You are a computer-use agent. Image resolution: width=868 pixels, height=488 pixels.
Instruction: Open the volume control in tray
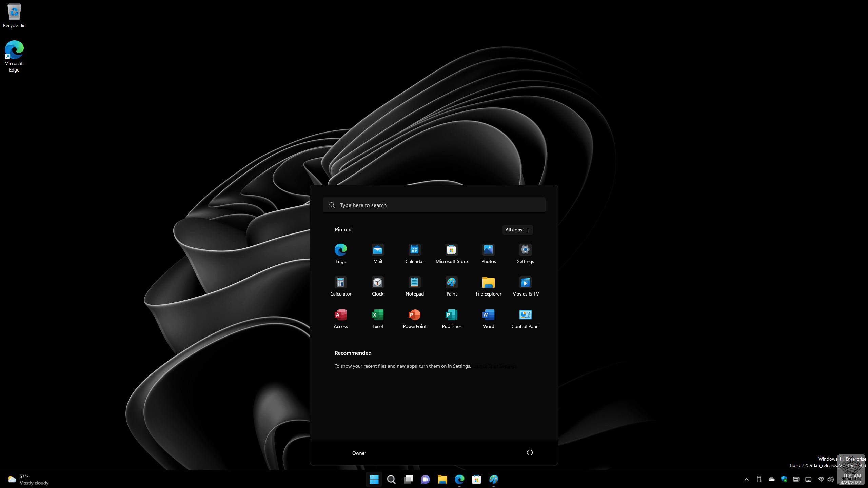830,479
